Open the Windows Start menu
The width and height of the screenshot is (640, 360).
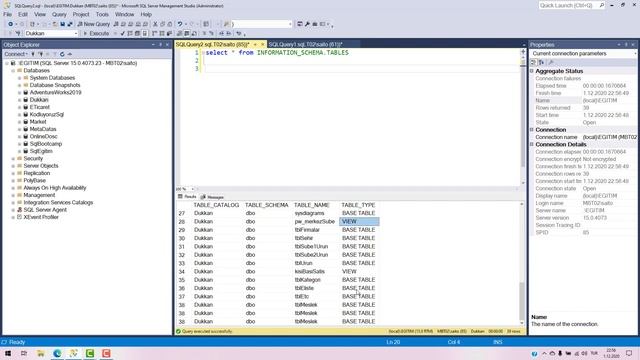[x=8, y=353]
